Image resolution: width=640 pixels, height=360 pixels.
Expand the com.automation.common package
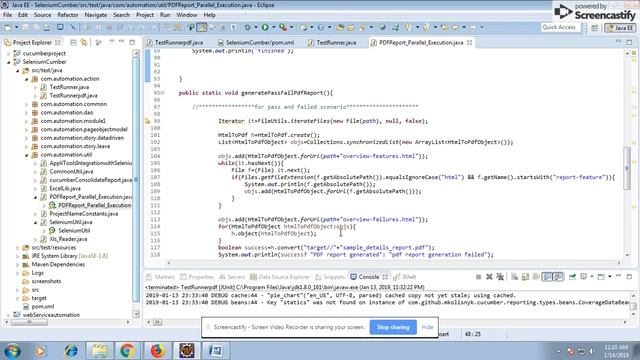click(x=27, y=104)
